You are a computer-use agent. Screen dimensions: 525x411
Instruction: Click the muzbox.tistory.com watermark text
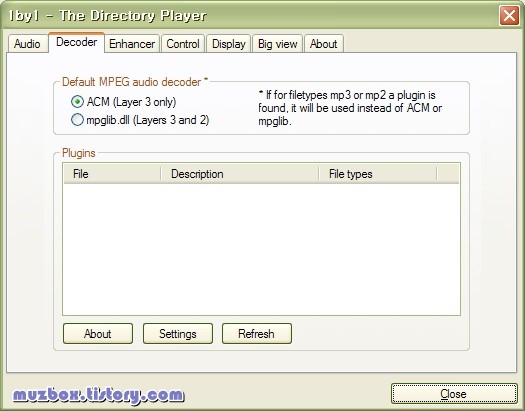98,395
